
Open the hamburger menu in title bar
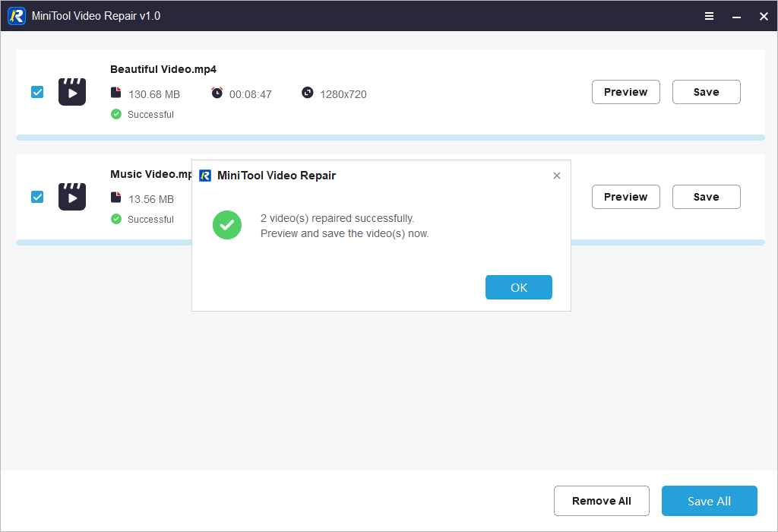709,16
